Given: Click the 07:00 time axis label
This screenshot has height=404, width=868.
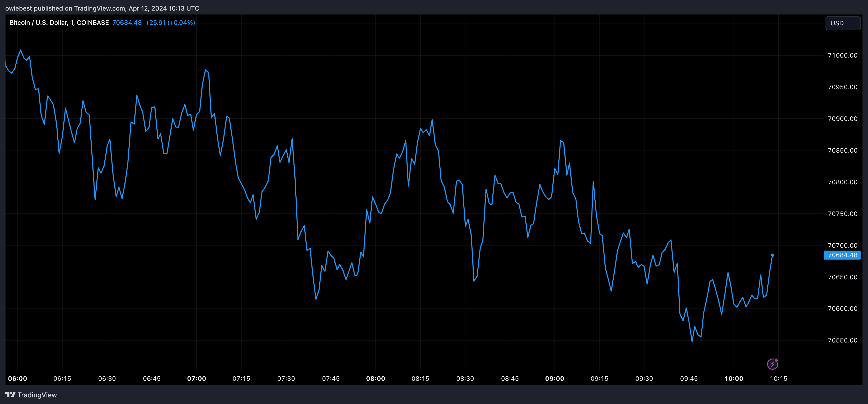Looking at the screenshot, I should pyautogui.click(x=197, y=378).
